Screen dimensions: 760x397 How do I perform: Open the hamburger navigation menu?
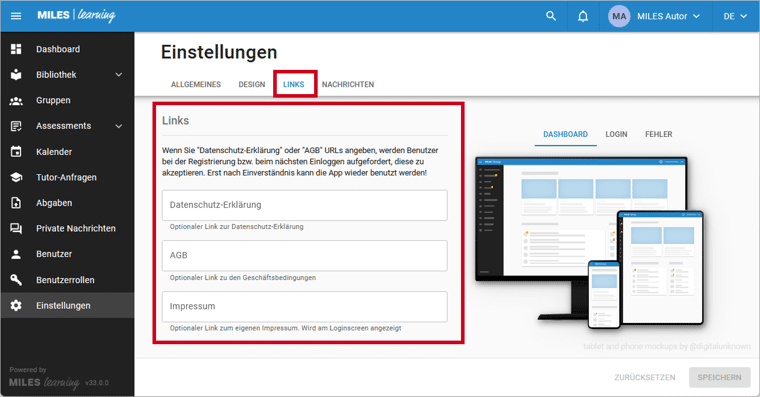click(x=16, y=16)
